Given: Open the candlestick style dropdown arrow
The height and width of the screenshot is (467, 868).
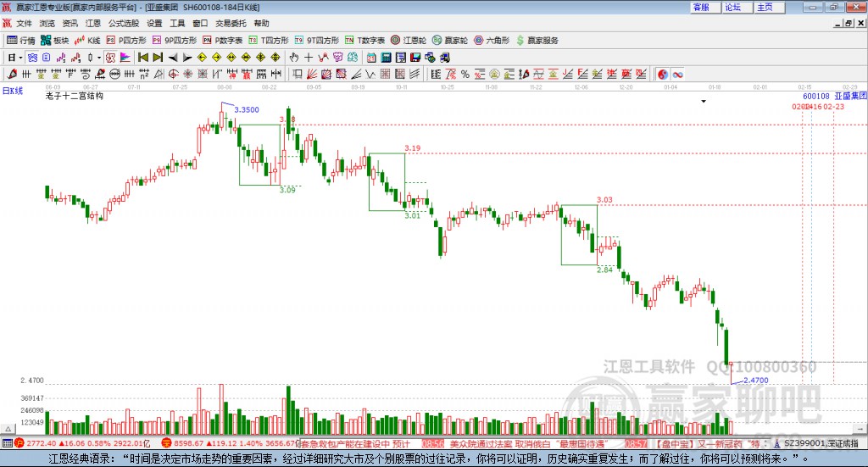Looking at the screenshot, I should (99, 58).
